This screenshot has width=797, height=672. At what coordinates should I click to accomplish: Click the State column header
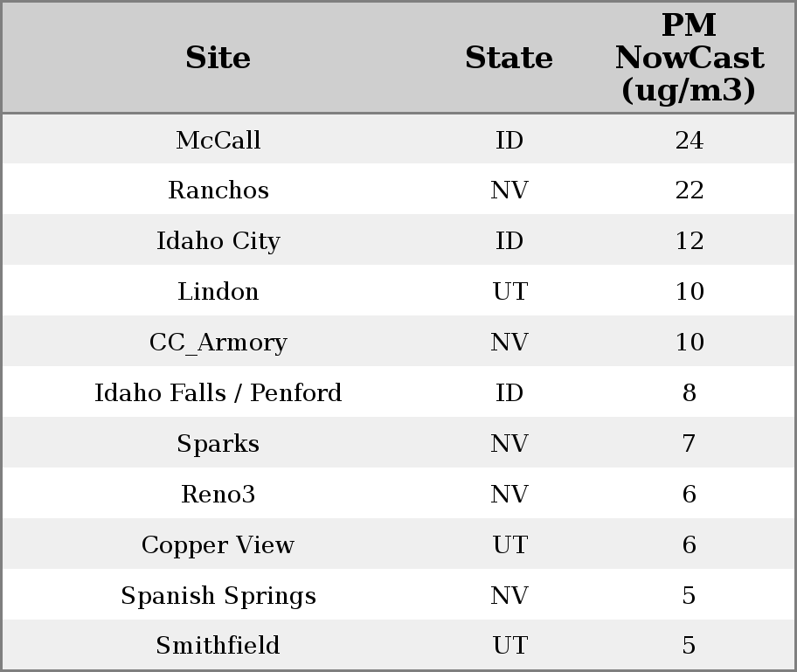coord(509,59)
